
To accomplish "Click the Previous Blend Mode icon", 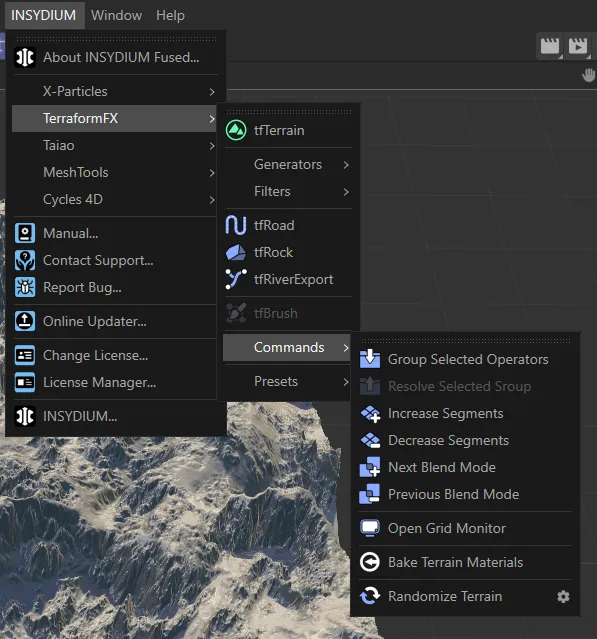I will point(370,494).
